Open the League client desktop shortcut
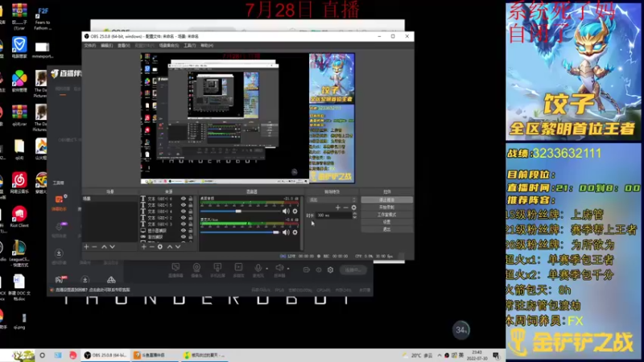Viewport: 644px width, 362px height. pos(19,253)
